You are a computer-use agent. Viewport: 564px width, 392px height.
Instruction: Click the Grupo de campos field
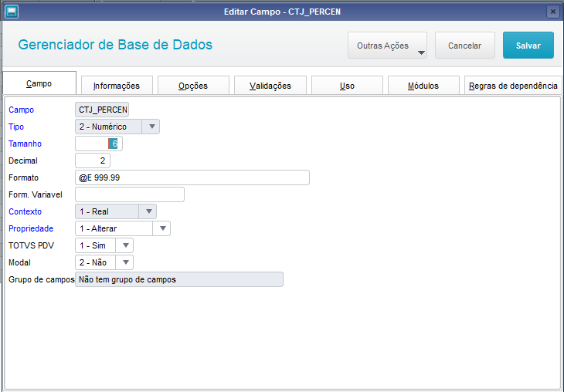coord(179,279)
